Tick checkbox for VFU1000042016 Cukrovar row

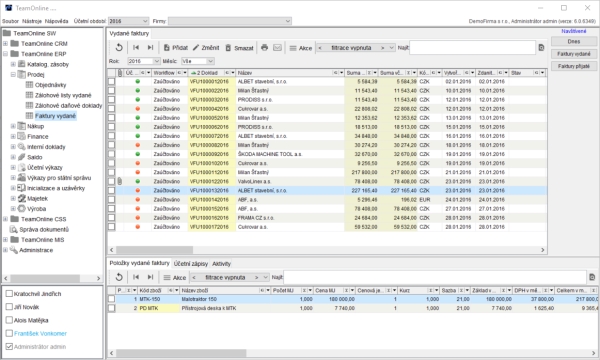point(111,109)
